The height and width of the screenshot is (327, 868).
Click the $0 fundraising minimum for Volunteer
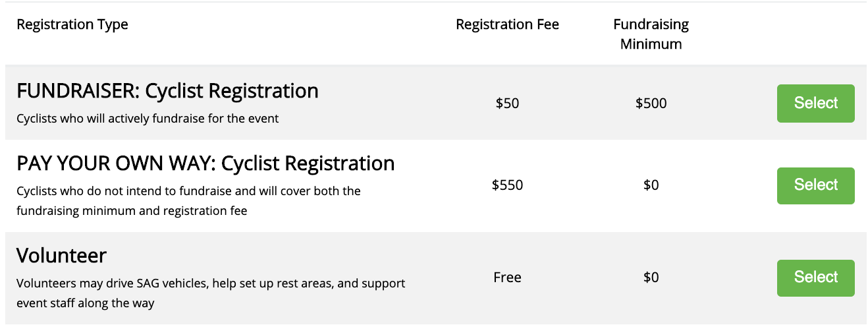click(651, 278)
